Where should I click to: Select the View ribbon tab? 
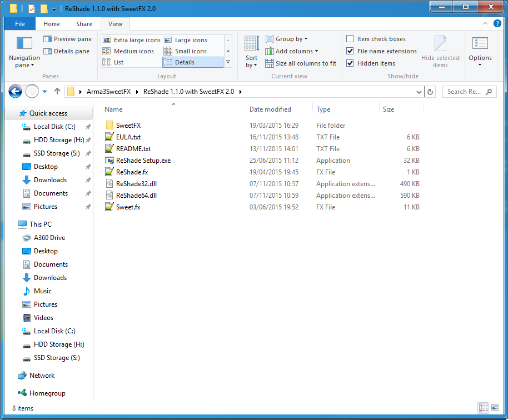tap(115, 24)
